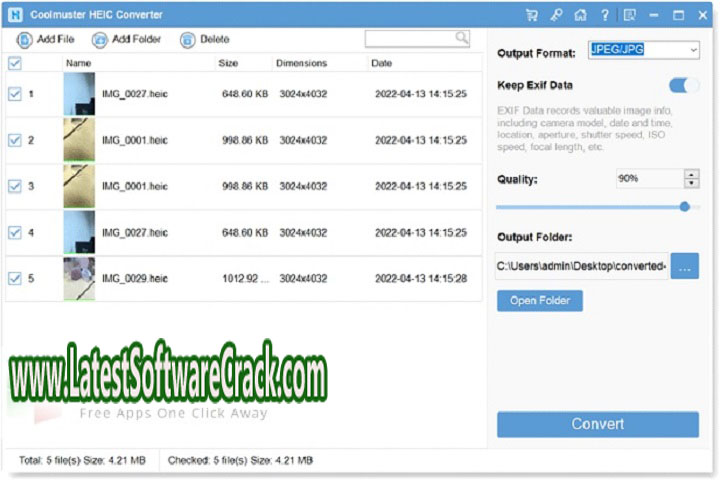
Task: Open the Output Format JPEG/JPG dropdown
Action: pyautogui.click(x=644, y=50)
